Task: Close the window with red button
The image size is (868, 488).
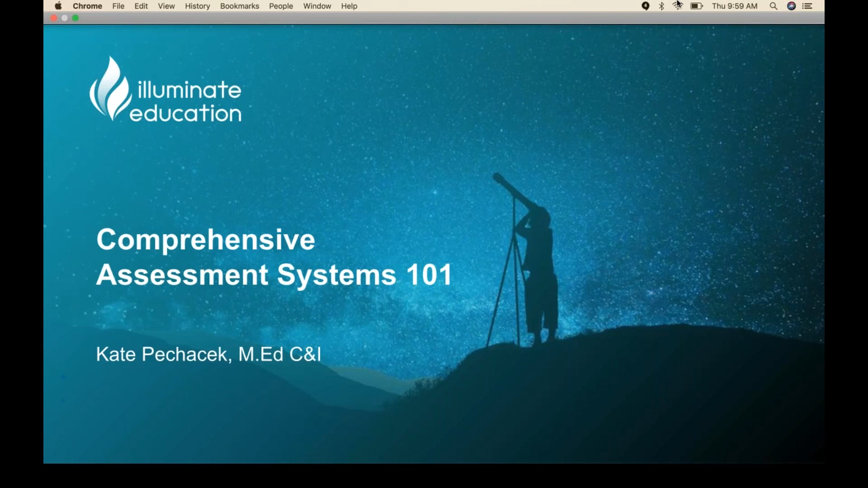Action: pyautogui.click(x=54, y=18)
